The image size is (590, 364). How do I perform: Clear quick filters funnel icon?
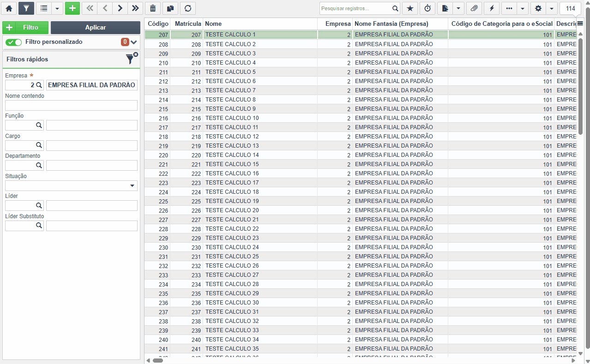[x=132, y=59]
